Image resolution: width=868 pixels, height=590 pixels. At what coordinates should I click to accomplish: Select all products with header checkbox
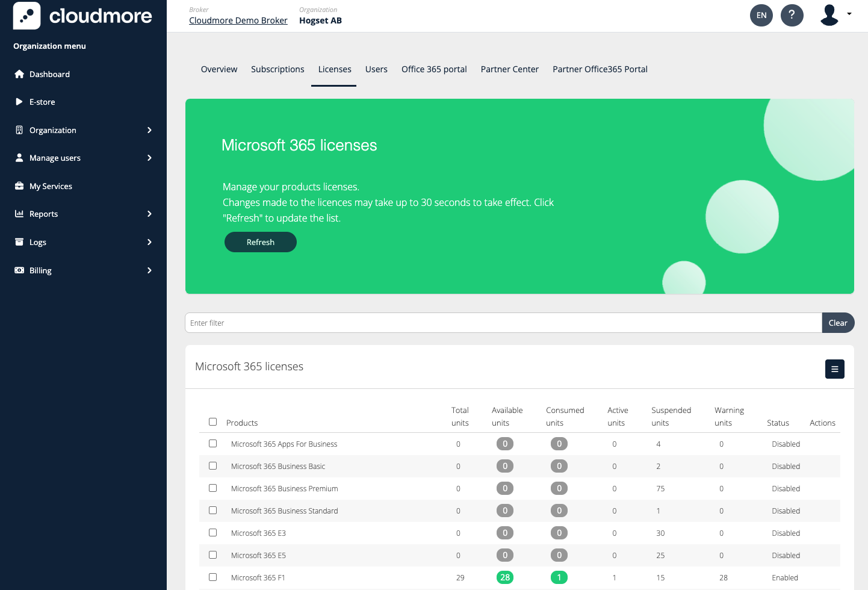point(212,422)
